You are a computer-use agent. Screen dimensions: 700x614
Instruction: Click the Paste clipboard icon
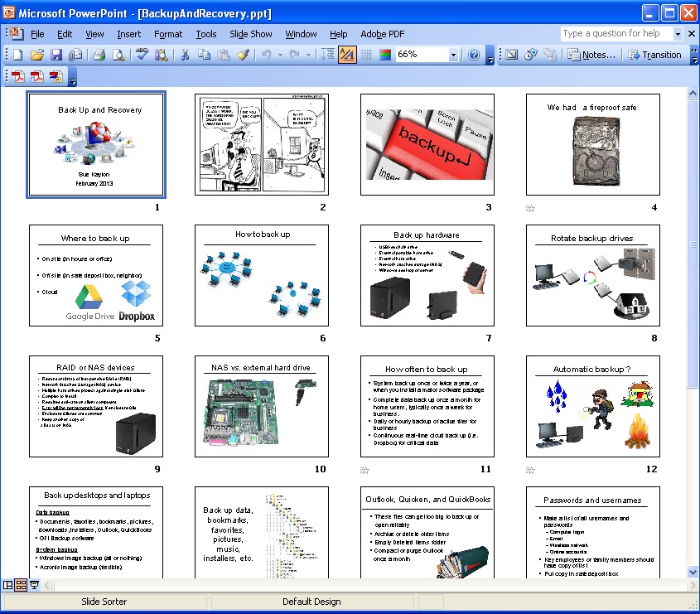coord(223,55)
